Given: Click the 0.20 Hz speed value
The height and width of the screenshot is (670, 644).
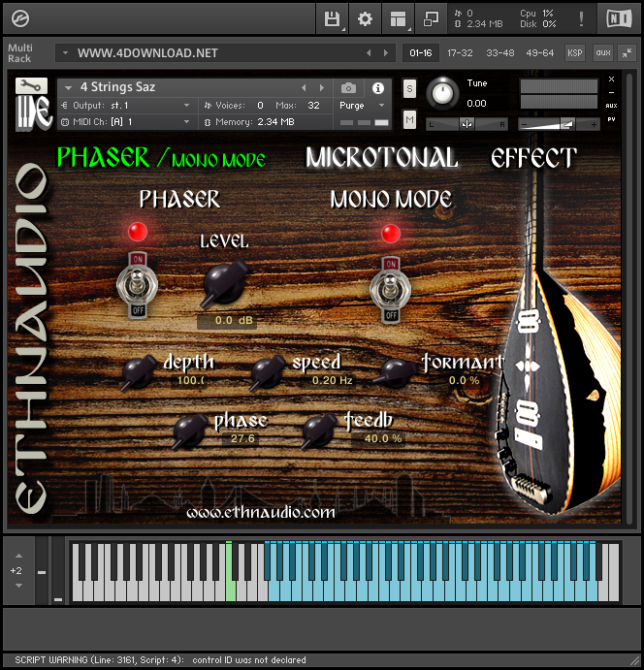Looking at the screenshot, I should pyautogui.click(x=332, y=380).
